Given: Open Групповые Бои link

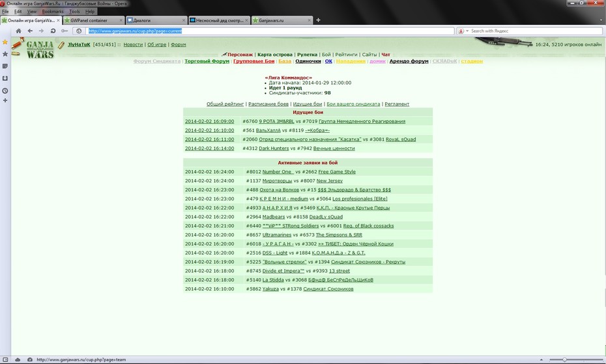Looking at the screenshot, I should point(253,61).
